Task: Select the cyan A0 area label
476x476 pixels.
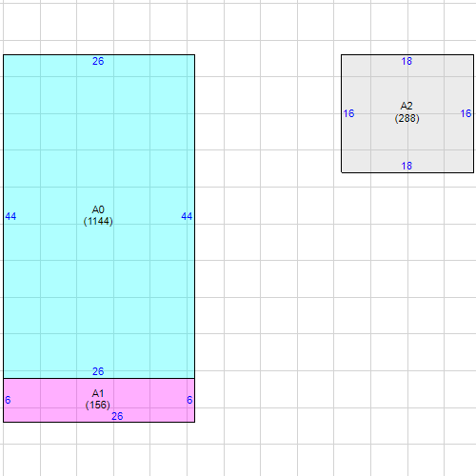Action: point(98,209)
